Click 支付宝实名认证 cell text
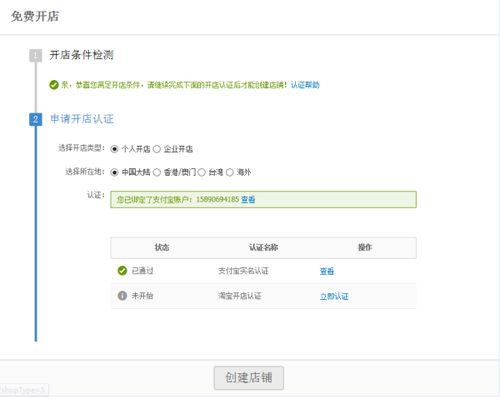The image size is (500, 399). (243, 271)
